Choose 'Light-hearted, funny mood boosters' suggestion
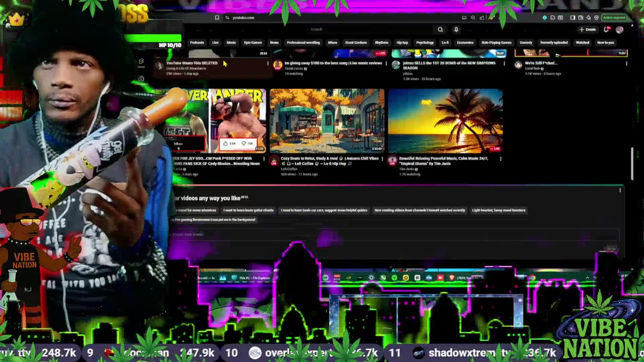This screenshot has width=644, height=362. pos(499,210)
